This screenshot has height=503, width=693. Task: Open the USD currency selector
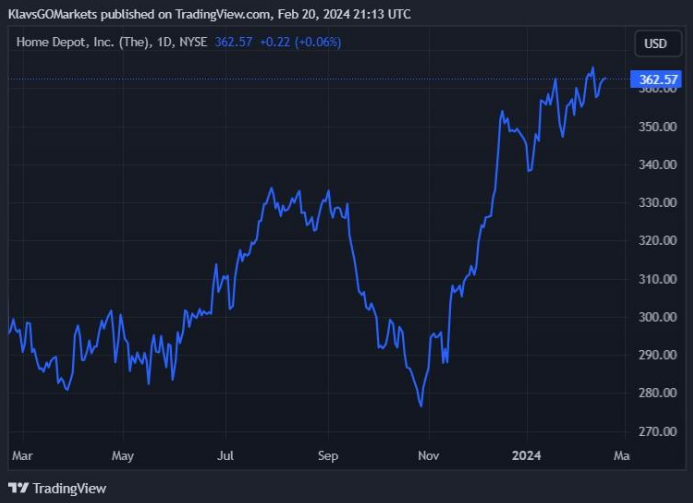pos(655,44)
